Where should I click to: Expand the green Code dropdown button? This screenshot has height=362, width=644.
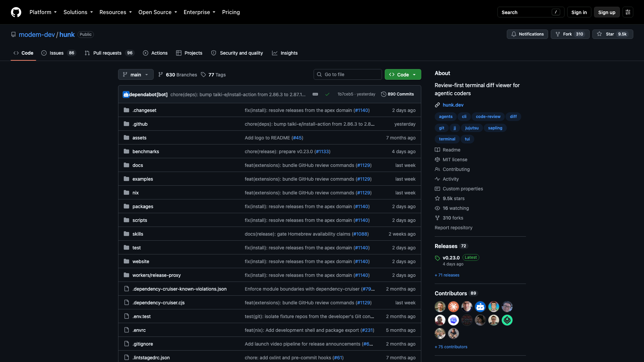[x=403, y=74]
